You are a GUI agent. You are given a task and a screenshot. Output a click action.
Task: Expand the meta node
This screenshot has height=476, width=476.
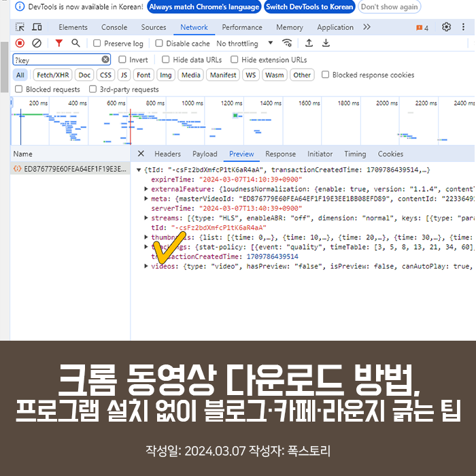coord(146,199)
